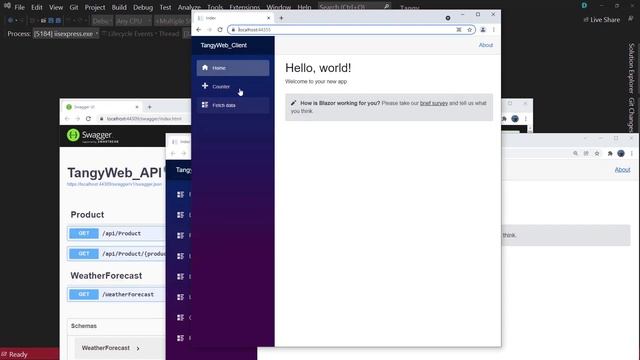The image size is (640, 360).
Task: Open new tab beside the Index tab
Action: [x=281, y=18]
